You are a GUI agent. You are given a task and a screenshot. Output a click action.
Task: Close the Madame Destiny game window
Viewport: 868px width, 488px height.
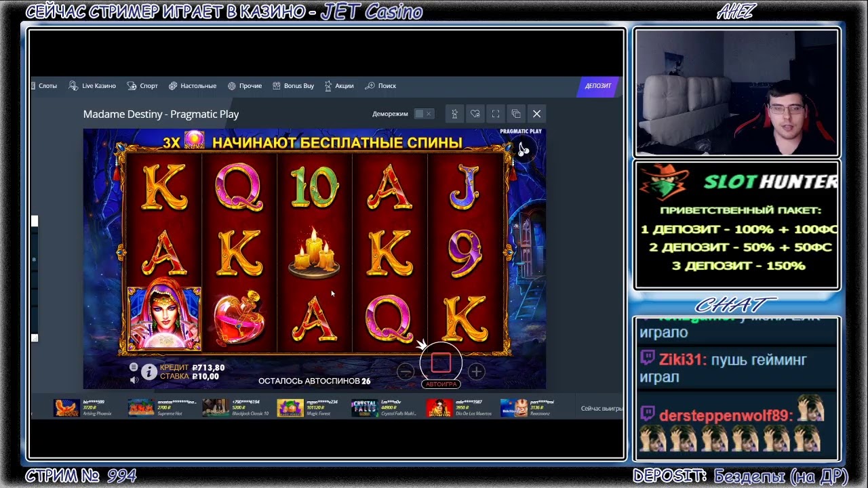click(x=536, y=114)
